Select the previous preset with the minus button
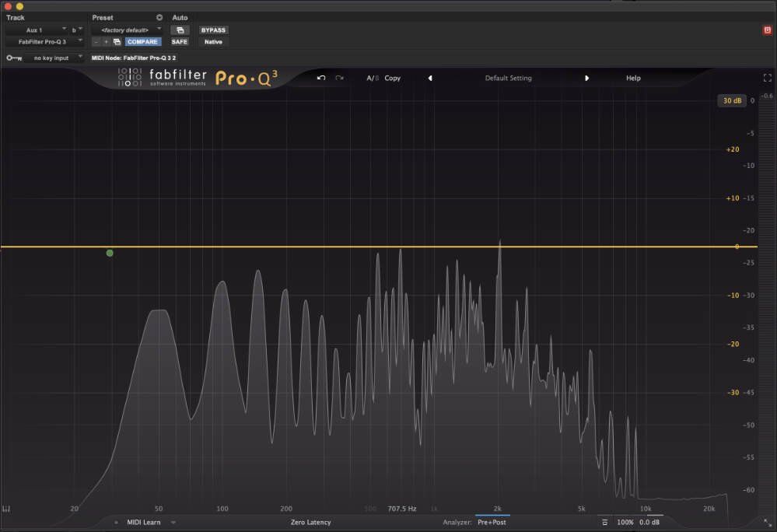This screenshot has height=532, width=777. coord(96,41)
